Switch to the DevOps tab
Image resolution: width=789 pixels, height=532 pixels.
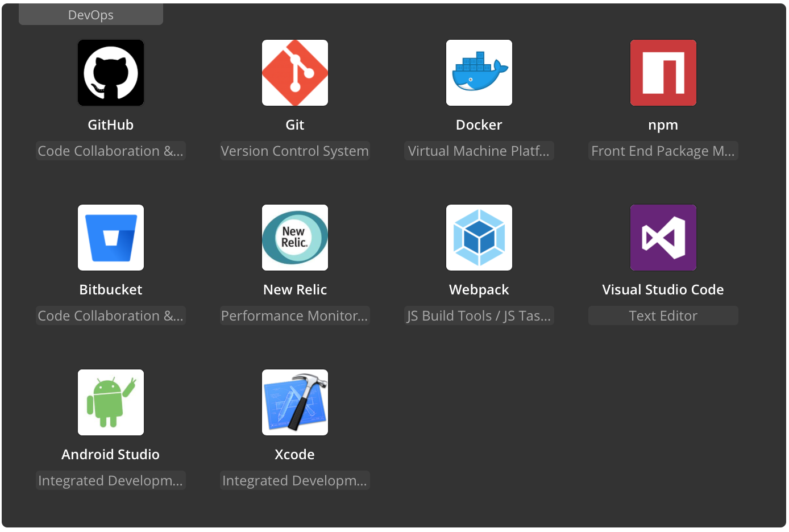91,15
